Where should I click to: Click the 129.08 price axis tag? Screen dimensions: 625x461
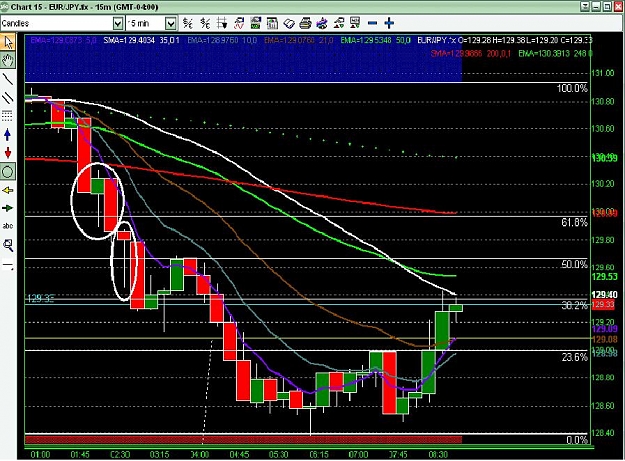[x=605, y=339]
